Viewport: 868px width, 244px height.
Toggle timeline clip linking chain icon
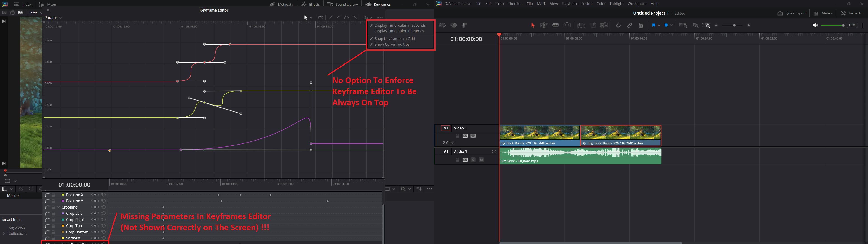pos(630,25)
